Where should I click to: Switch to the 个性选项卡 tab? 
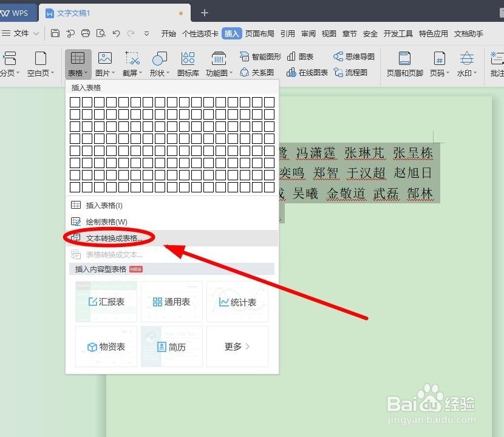[x=200, y=33]
